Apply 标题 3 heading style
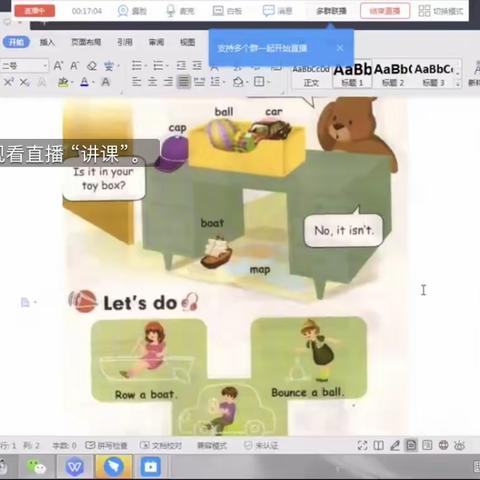480x480 pixels. click(433, 75)
